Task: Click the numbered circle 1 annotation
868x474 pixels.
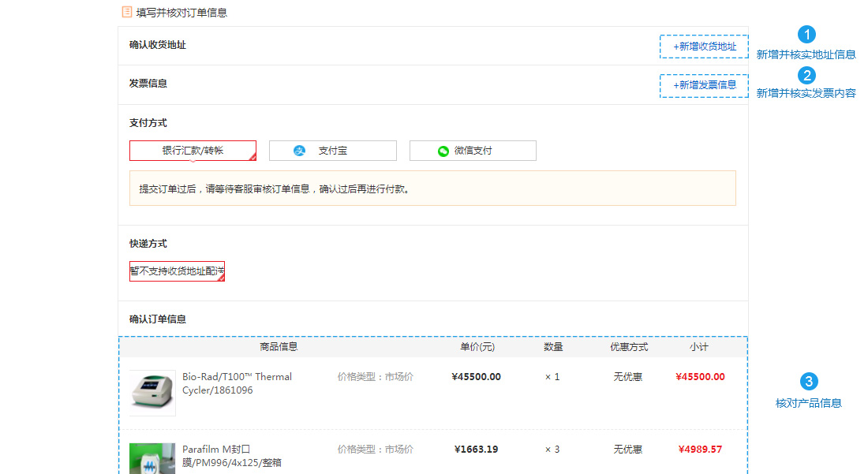Action: click(806, 34)
